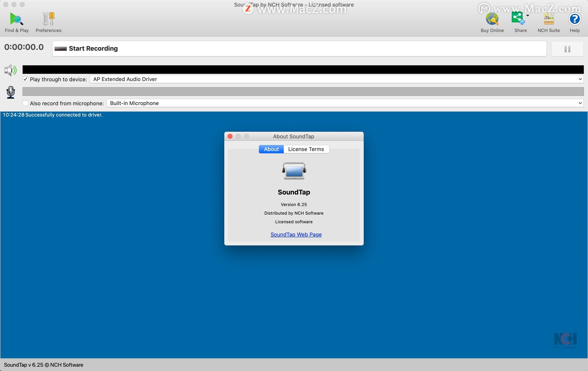Open AP Extended Audio Driver dropdown
The height and width of the screenshot is (371, 588).
(x=337, y=79)
